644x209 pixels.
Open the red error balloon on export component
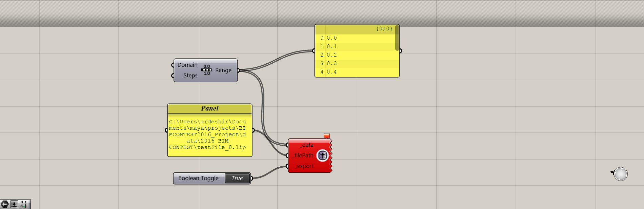pyautogui.click(x=327, y=136)
